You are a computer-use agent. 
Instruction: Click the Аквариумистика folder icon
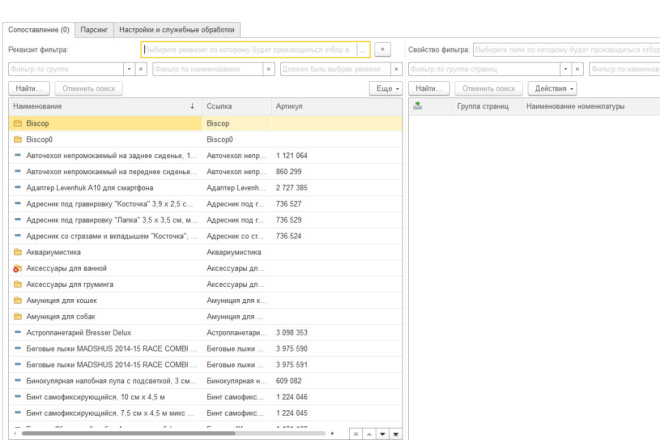click(18, 252)
